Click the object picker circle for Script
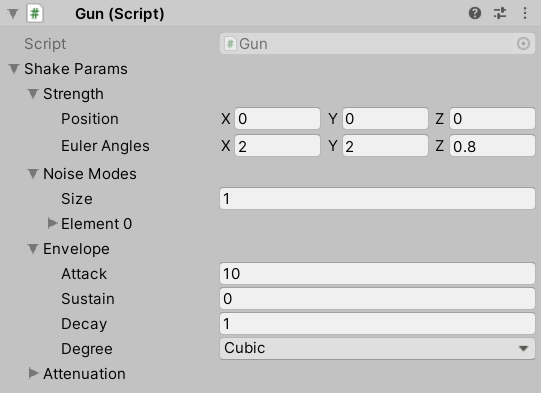 (x=523, y=44)
